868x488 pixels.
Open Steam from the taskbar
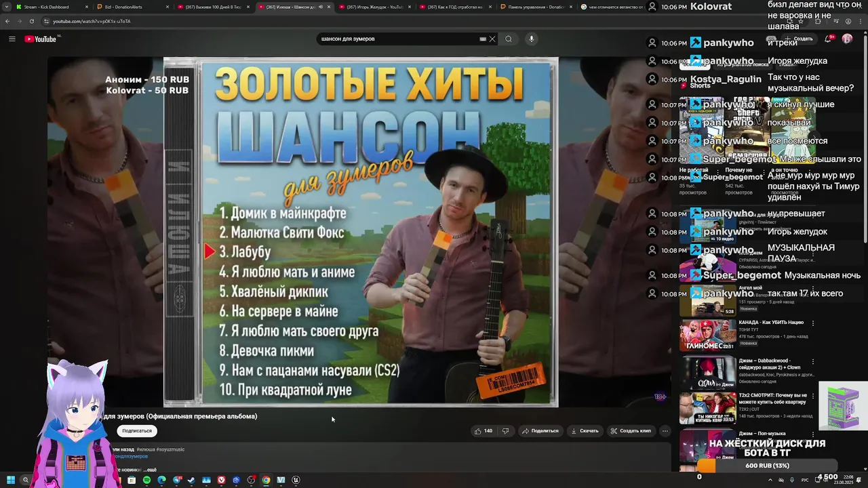pos(191,480)
